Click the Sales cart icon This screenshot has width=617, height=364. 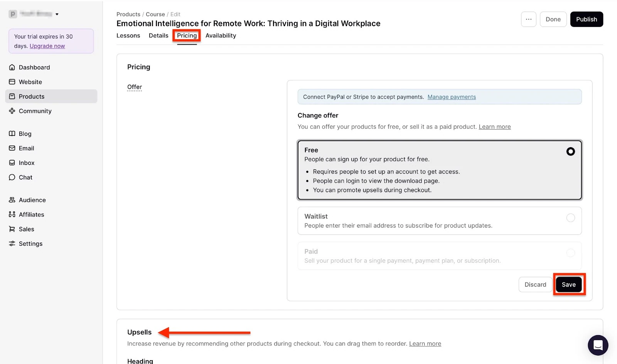coord(12,229)
